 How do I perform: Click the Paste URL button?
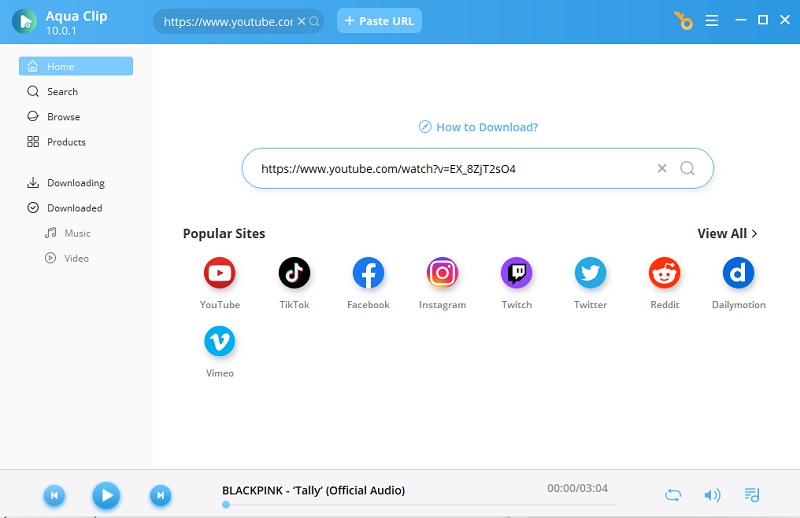click(x=379, y=21)
